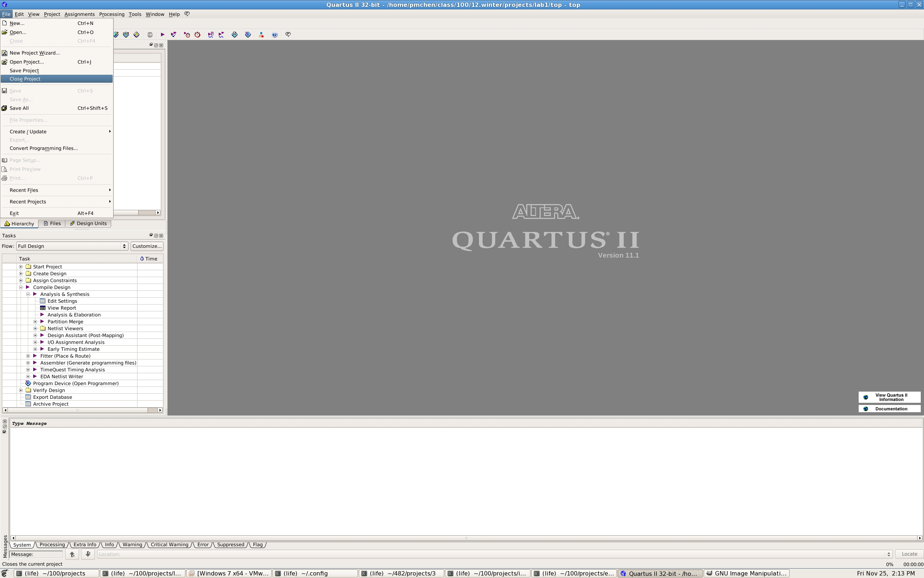Switch to ~/.config terminal taskbar item
Screen dimensions: 924x578
[315, 573]
